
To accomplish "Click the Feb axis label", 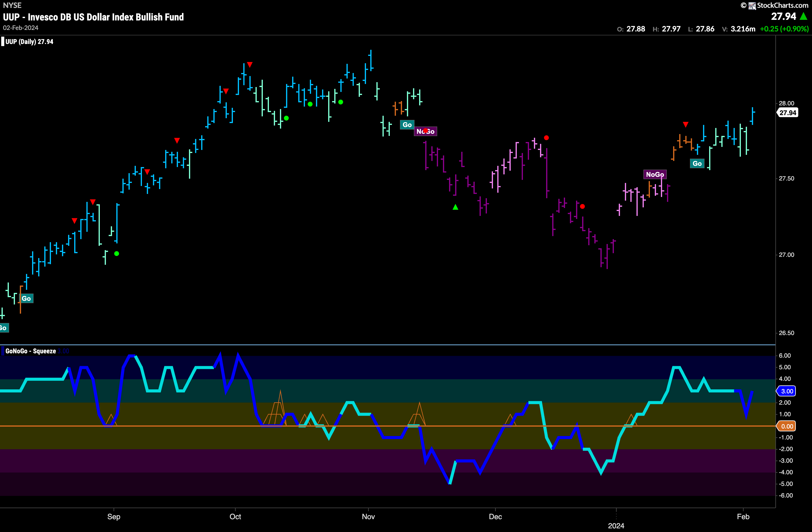I will (x=743, y=517).
